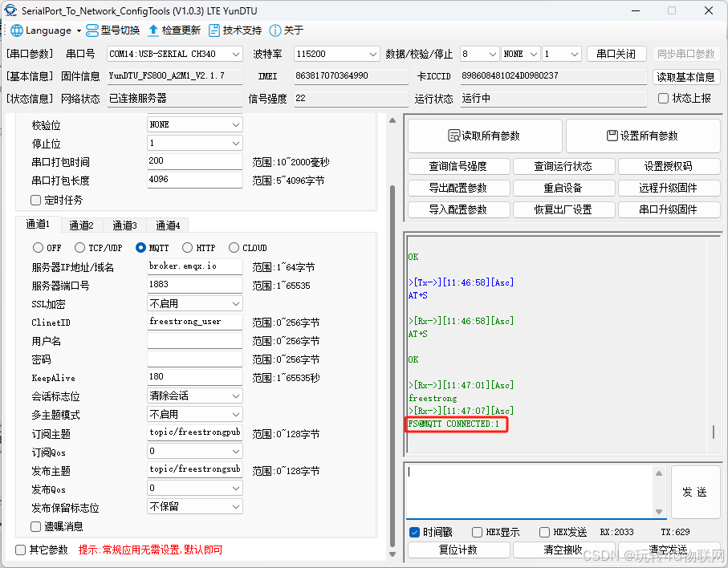
Task: Click the 检查更新 upload arrow icon
Action: pos(153,30)
